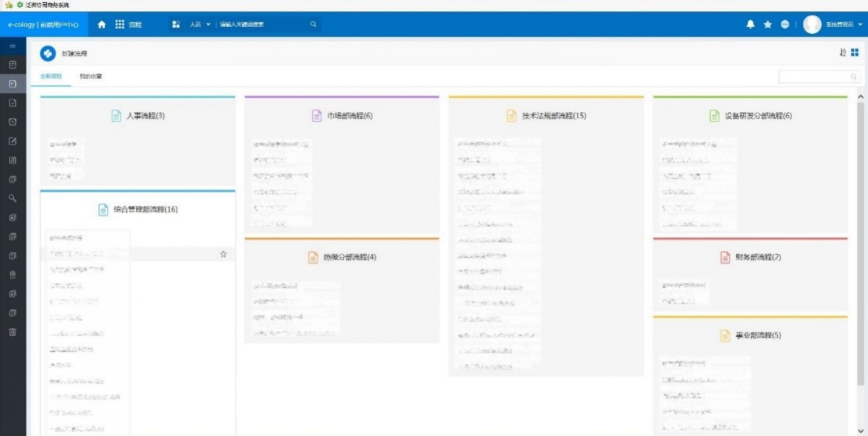The height and width of the screenshot is (436, 868).
Task: Go to the home page icon
Action: tap(101, 24)
